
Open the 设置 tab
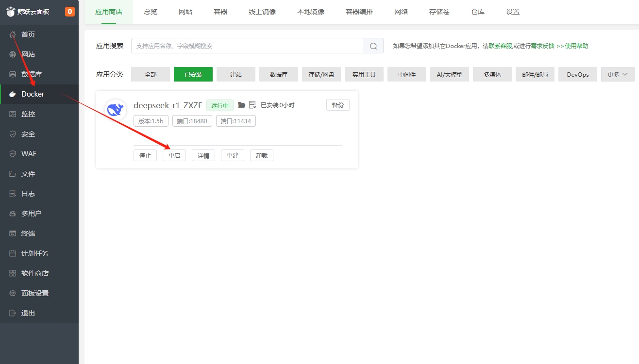point(513,12)
